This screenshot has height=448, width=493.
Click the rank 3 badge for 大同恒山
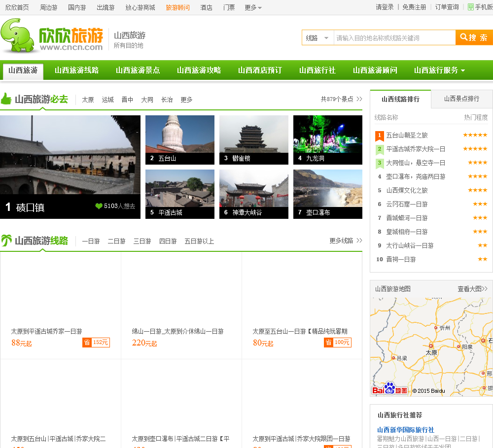380,163
